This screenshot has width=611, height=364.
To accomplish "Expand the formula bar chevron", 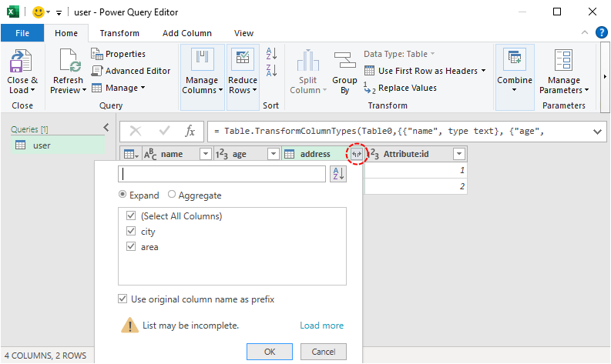I will point(597,132).
